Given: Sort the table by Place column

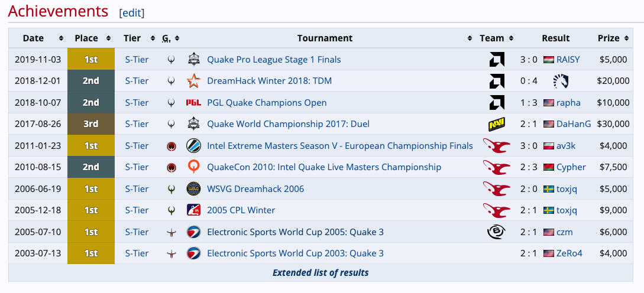Looking at the screenshot, I should pyautogui.click(x=108, y=38).
